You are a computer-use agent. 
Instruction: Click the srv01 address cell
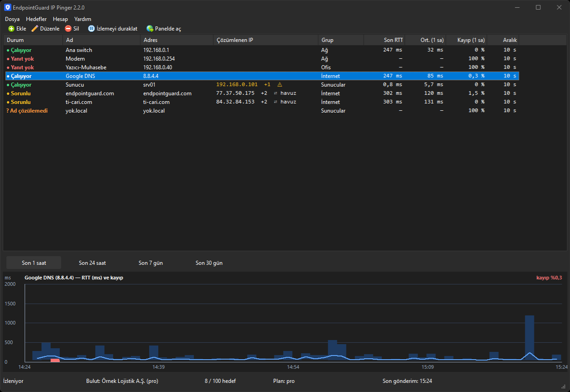coord(177,85)
